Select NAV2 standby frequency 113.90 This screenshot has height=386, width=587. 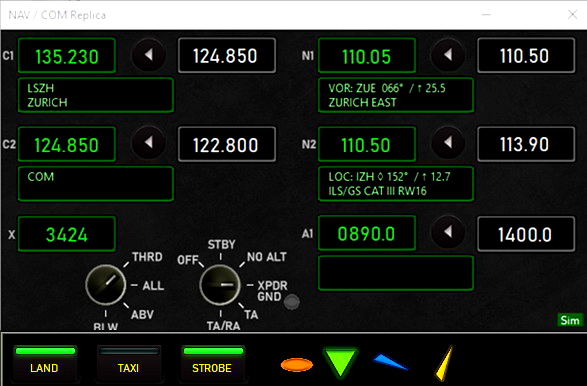coord(526,144)
